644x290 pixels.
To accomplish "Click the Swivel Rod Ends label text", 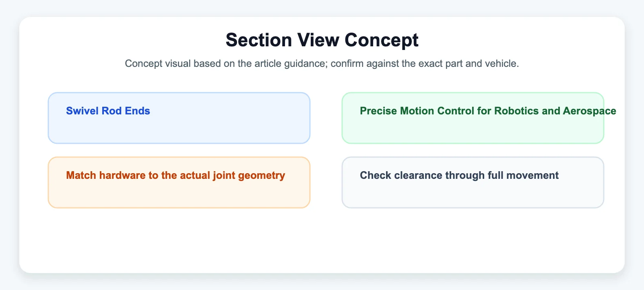I will 108,111.
